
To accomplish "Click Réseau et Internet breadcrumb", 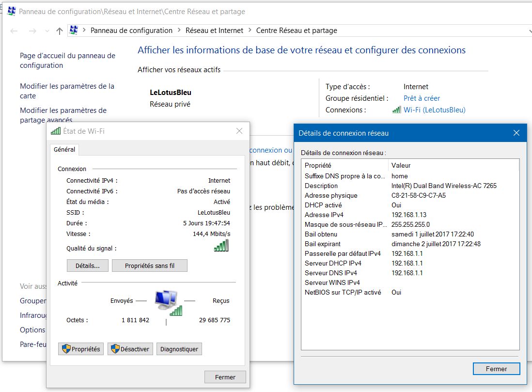I will point(214,31).
